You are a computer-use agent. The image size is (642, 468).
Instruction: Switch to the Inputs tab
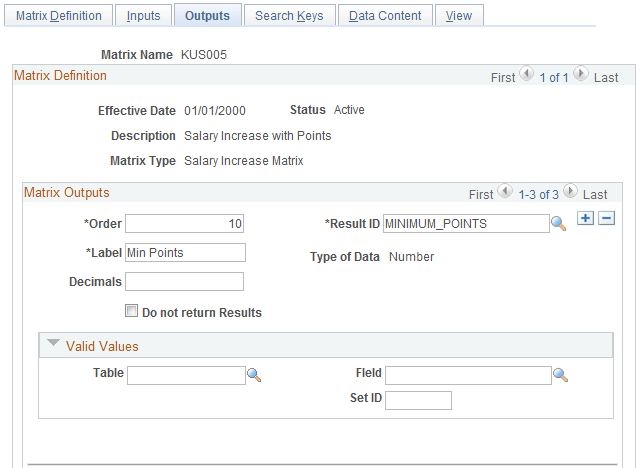[143, 16]
